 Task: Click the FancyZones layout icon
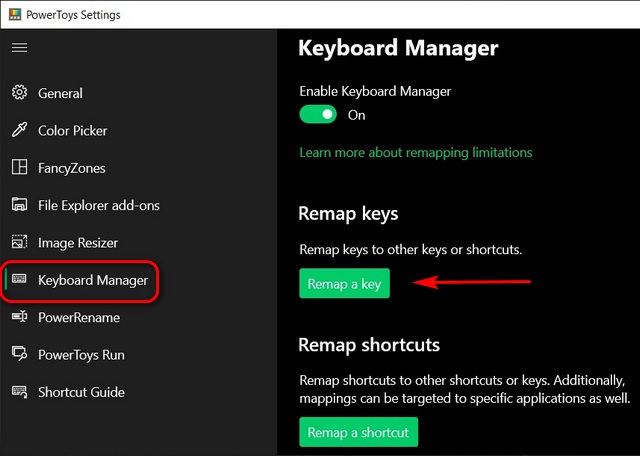pos(19,168)
